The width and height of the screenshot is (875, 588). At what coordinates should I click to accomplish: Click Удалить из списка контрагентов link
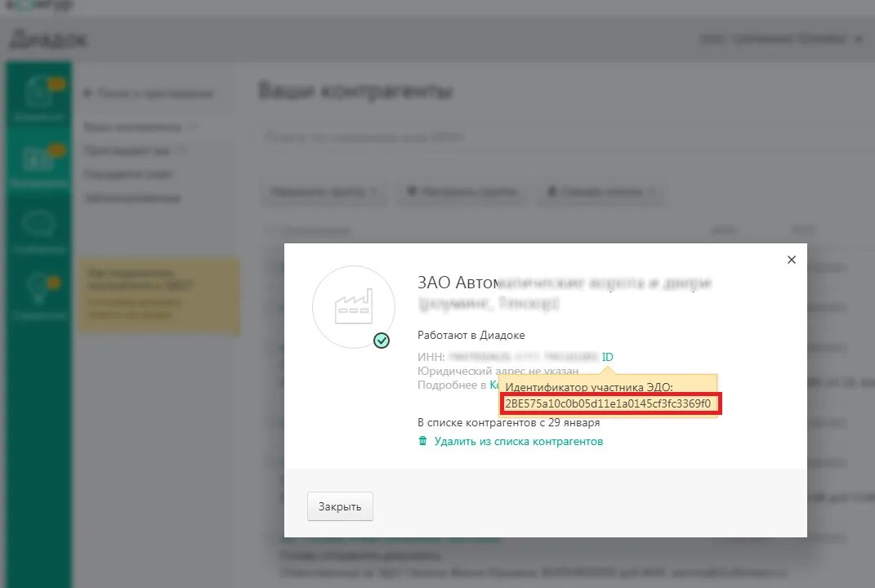click(519, 441)
